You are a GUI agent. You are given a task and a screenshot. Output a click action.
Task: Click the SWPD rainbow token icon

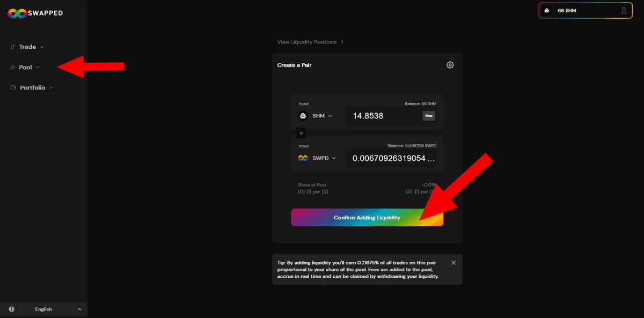(x=302, y=158)
